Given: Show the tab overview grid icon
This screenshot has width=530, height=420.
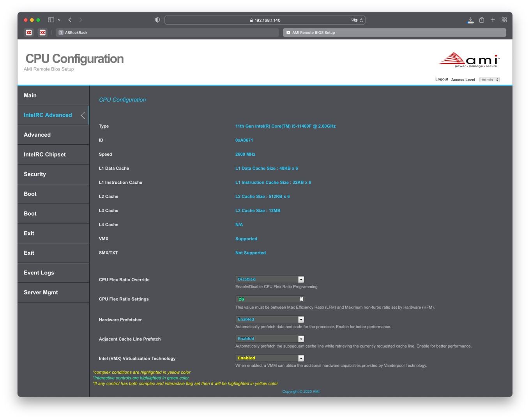Looking at the screenshot, I should tap(504, 20).
